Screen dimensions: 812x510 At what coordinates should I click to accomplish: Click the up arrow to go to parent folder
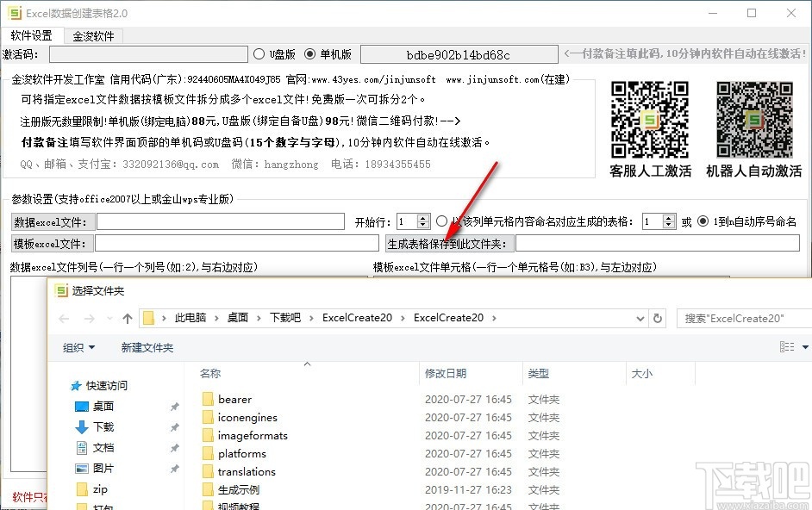[x=127, y=318]
